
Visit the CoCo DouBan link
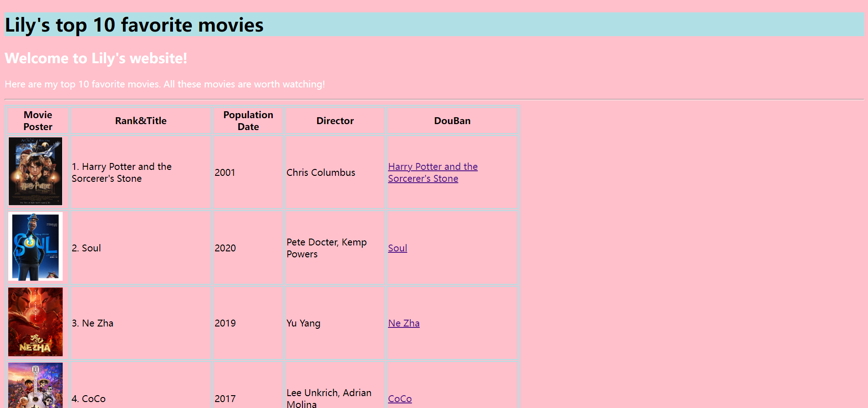pyautogui.click(x=399, y=399)
